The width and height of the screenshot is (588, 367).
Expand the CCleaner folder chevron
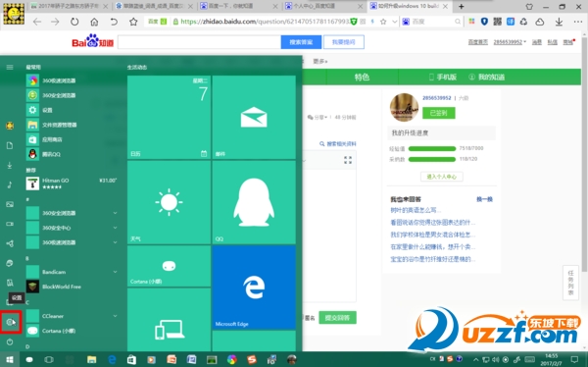click(x=115, y=316)
